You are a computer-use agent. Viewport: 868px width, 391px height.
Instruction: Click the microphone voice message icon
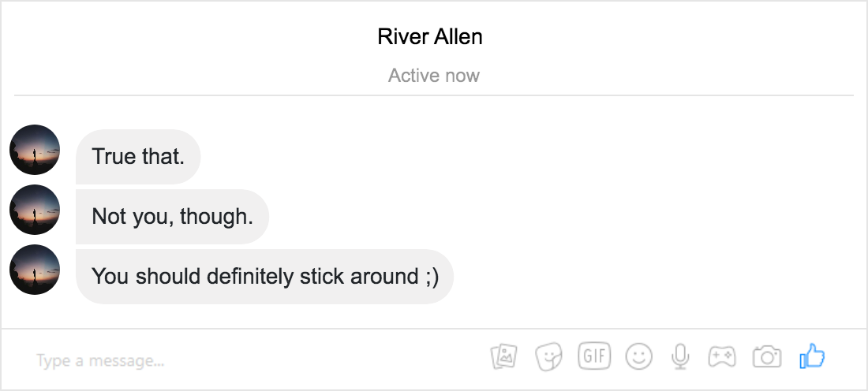pos(680,357)
